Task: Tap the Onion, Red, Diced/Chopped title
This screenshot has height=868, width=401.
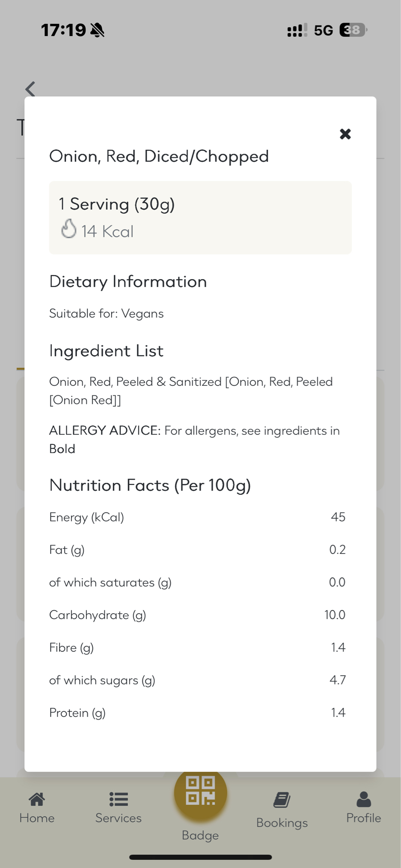Action: (x=159, y=156)
